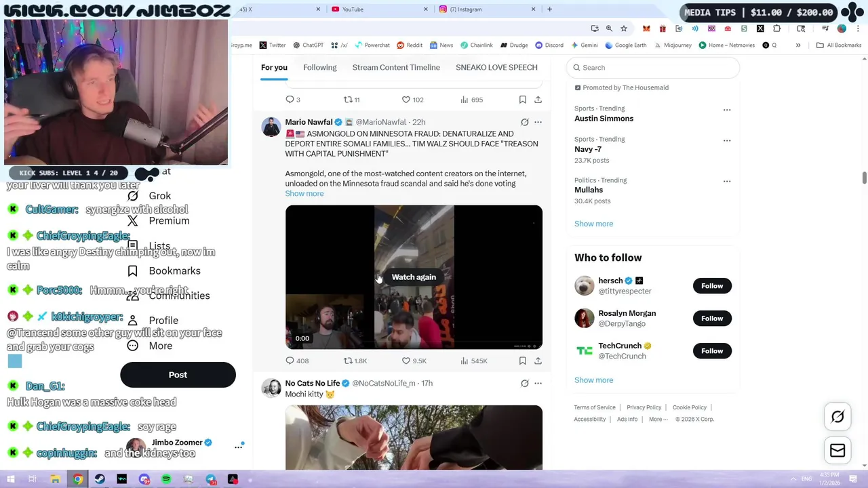Image resolution: width=868 pixels, height=488 pixels.
Task: Open Google Earth bookmark
Action: (626, 45)
